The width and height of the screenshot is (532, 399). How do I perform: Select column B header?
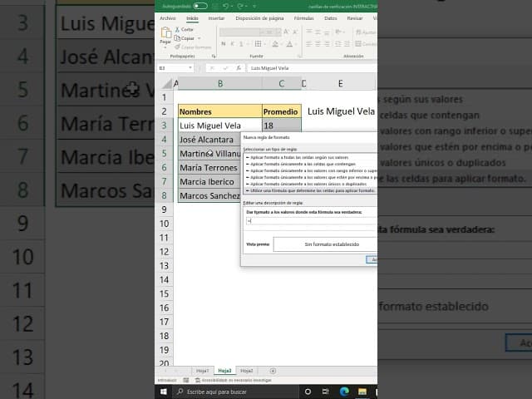pyautogui.click(x=220, y=83)
